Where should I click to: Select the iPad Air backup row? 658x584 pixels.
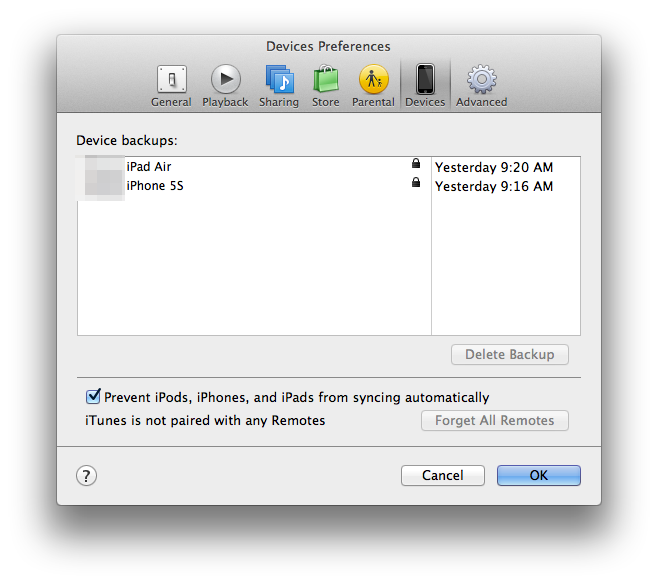329,167
